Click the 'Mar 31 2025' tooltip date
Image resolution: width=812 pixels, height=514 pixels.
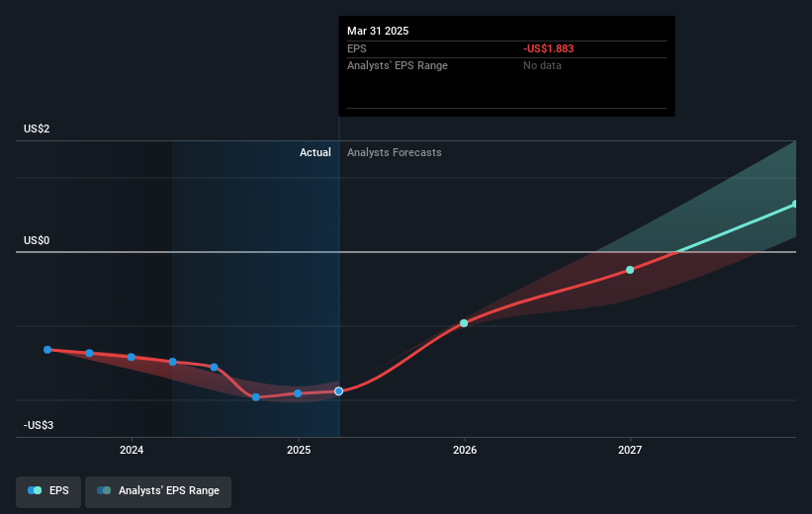pyautogui.click(x=378, y=31)
